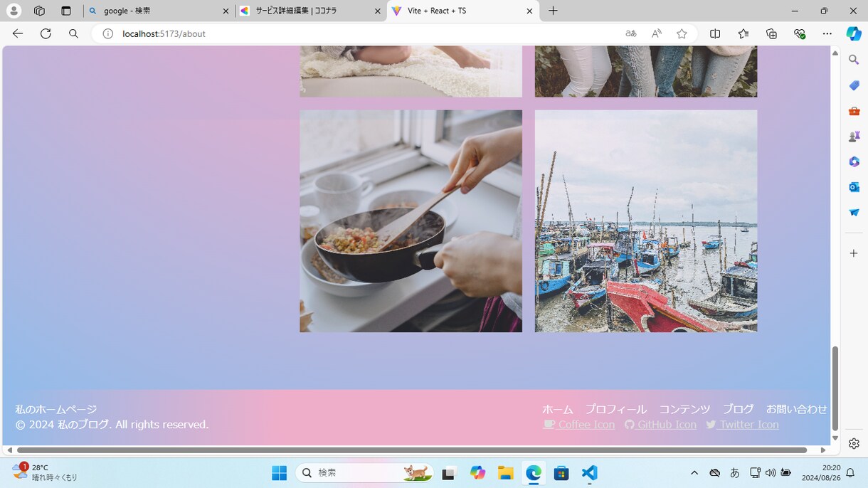Click the Twitter Icon link
Screen dimensions: 868x488
click(742, 425)
